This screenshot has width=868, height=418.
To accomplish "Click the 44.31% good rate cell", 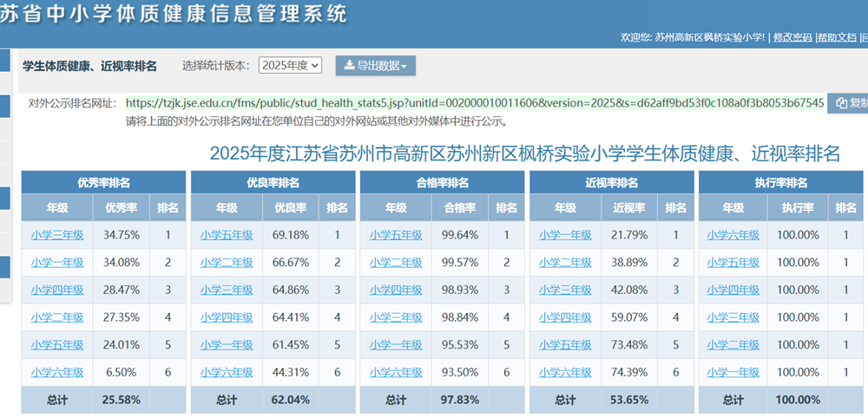I will (291, 372).
